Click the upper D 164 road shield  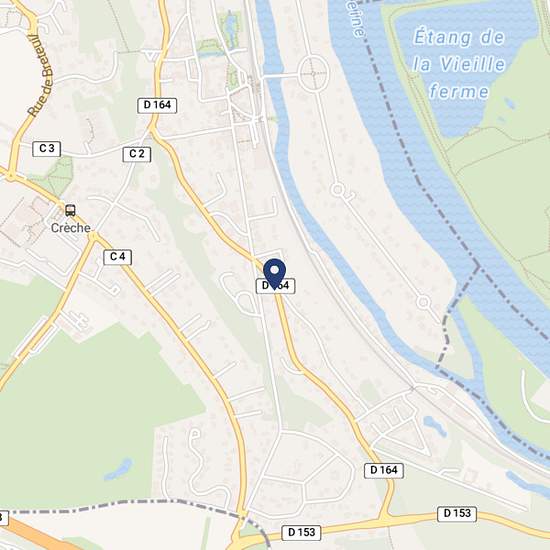pyautogui.click(x=157, y=105)
